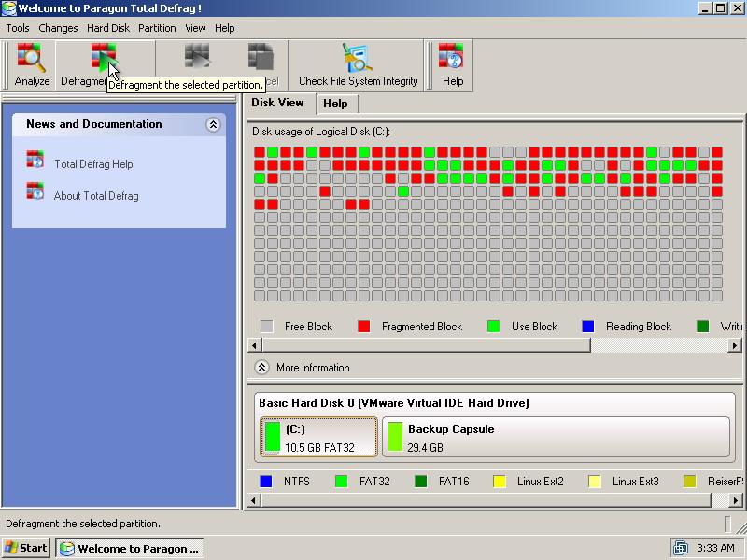Viewport: 747px width, 560px height.
Task: Click the greyed-out Cancel toolbar icon
Action: 261,57
